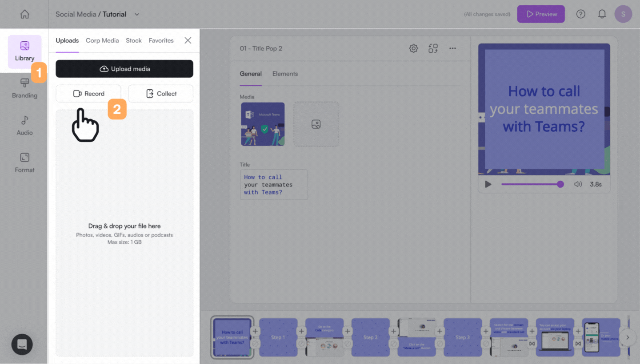Image resolution: width=640 pixels, height=364 pixels.
Task: Switch to the Elements tab
Action: point(285,74)
